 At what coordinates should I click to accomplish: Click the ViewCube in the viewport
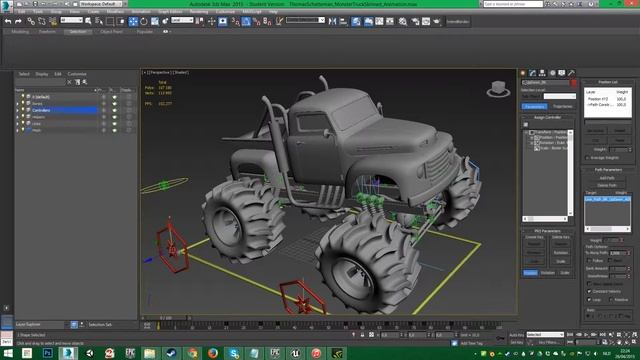tap(498, 89)
